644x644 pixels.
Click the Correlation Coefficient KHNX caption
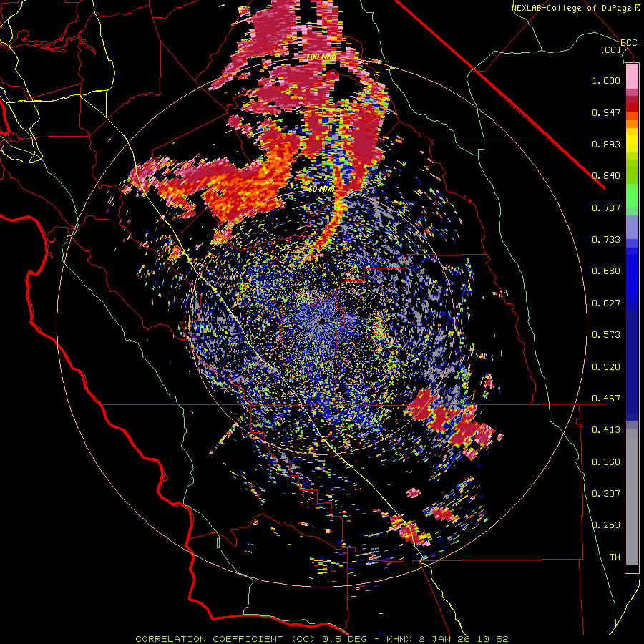[322, 639]
